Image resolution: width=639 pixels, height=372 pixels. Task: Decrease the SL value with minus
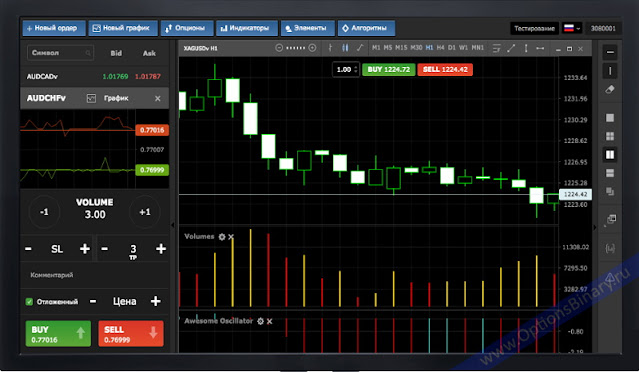(28, 249)
